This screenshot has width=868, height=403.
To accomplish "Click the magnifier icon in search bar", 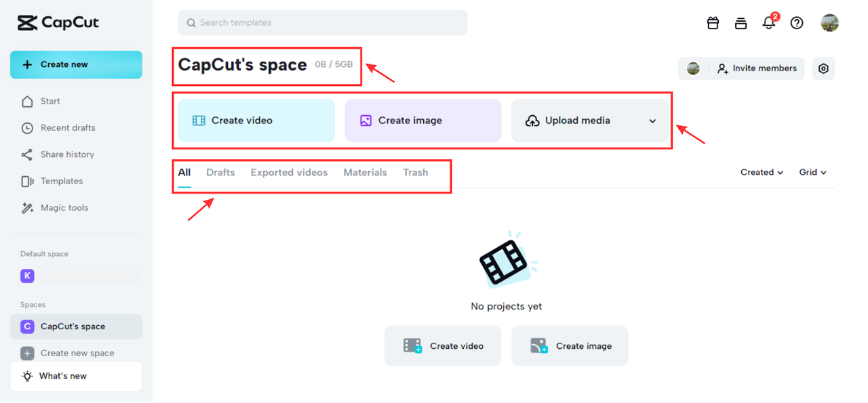I will tap(191, 23).
